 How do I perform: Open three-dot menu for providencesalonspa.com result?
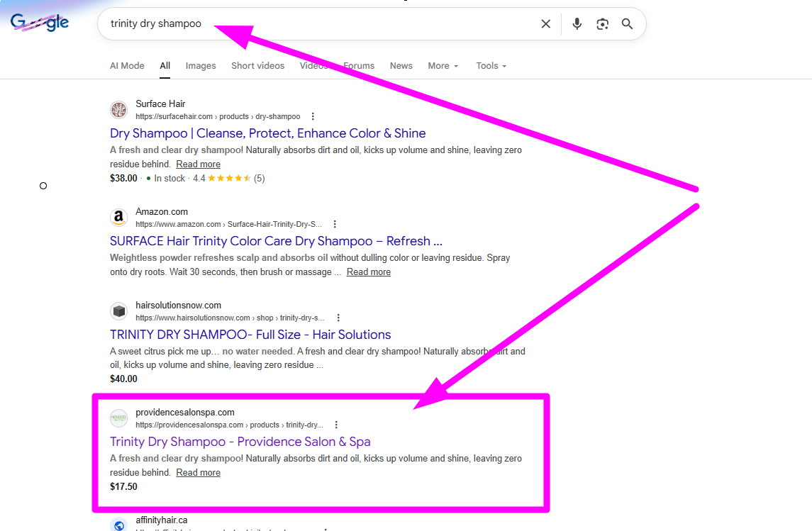(x=336, y=425)
